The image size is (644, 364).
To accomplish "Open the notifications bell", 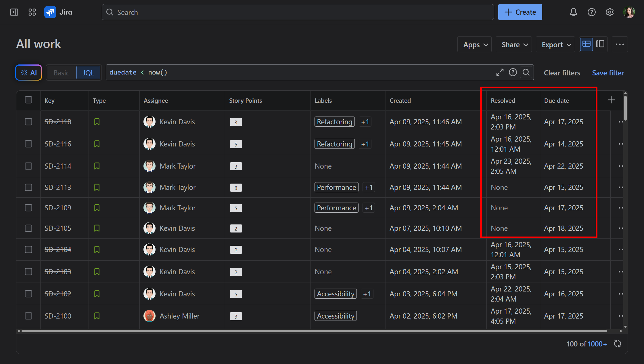I will pyautogui.click(x=574, y=12).
